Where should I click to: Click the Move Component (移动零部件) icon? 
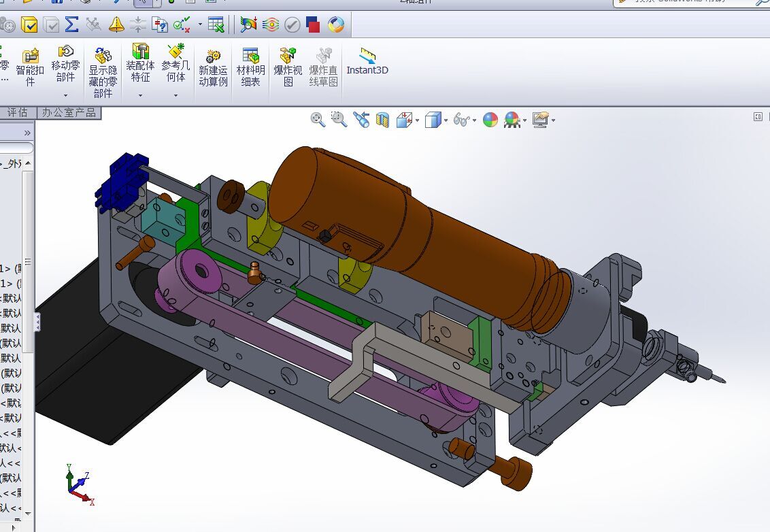coord(65,51)
